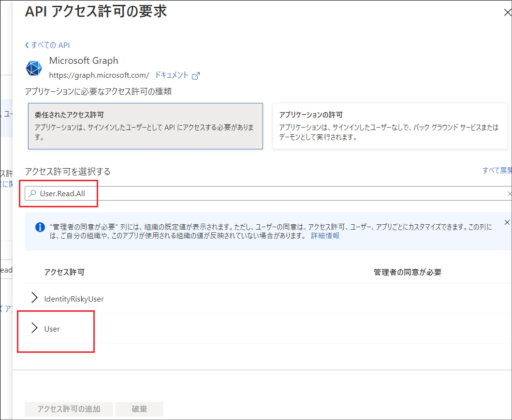
Task: Click the 破棄 button
Action: click(139, 409)
